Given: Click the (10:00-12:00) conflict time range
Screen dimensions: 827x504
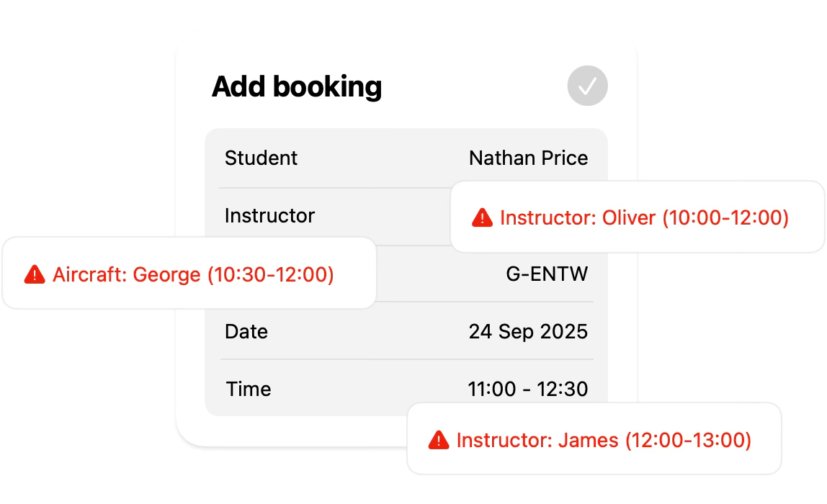Looking at the screenshot, I should [x=725, y=217].
